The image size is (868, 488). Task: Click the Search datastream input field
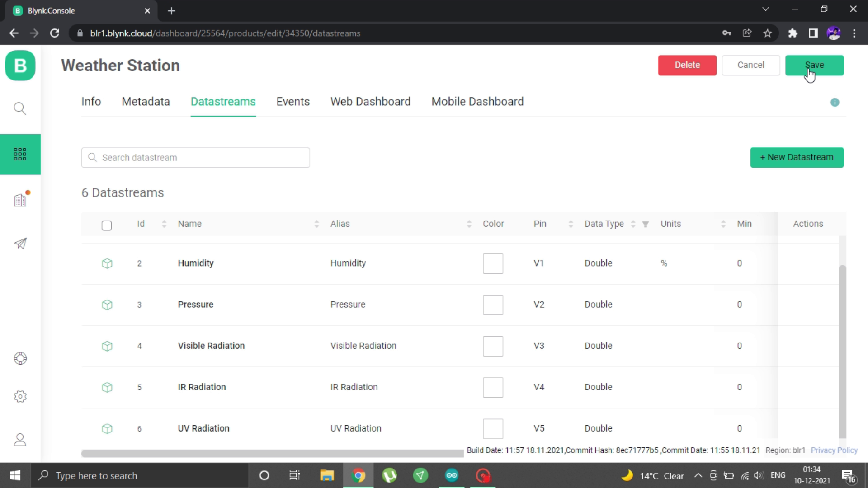[x=195, y=158]
